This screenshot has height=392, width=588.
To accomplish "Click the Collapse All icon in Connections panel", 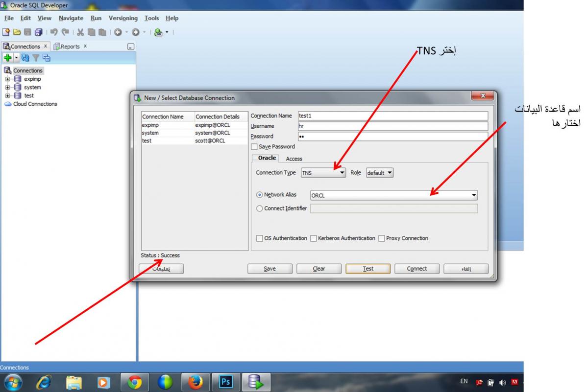I will 46,58.
